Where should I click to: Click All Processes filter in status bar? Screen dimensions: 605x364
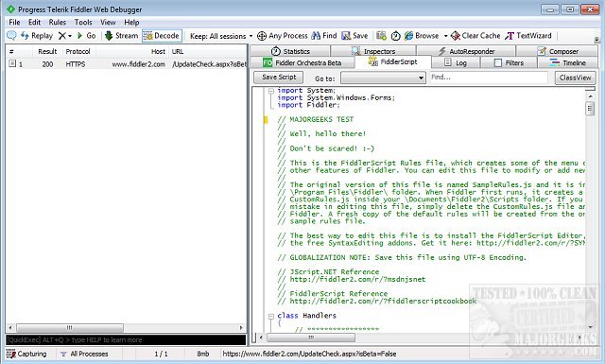[84, 354]
